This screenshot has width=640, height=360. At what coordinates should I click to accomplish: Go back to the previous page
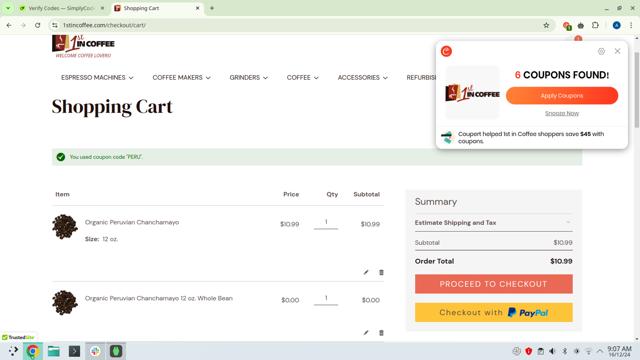[x=9, y=25]
